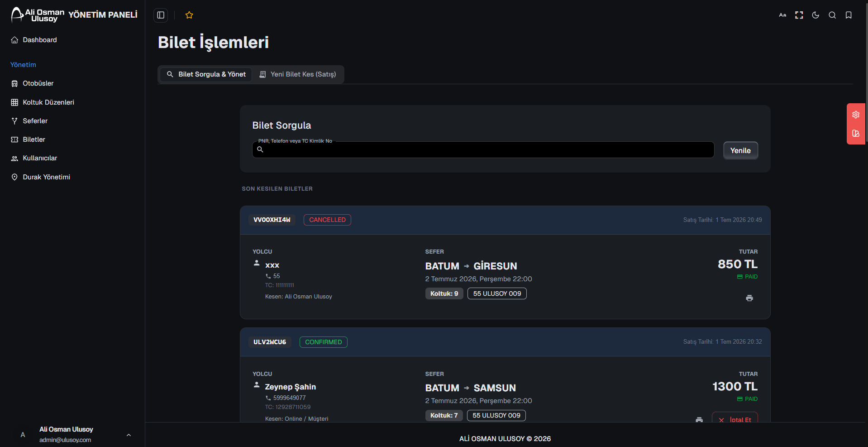The height and width of the screenshot is (447, 868).
Task: Focus the PNR, Telefon veya TC search field
Action: [483, 150]
